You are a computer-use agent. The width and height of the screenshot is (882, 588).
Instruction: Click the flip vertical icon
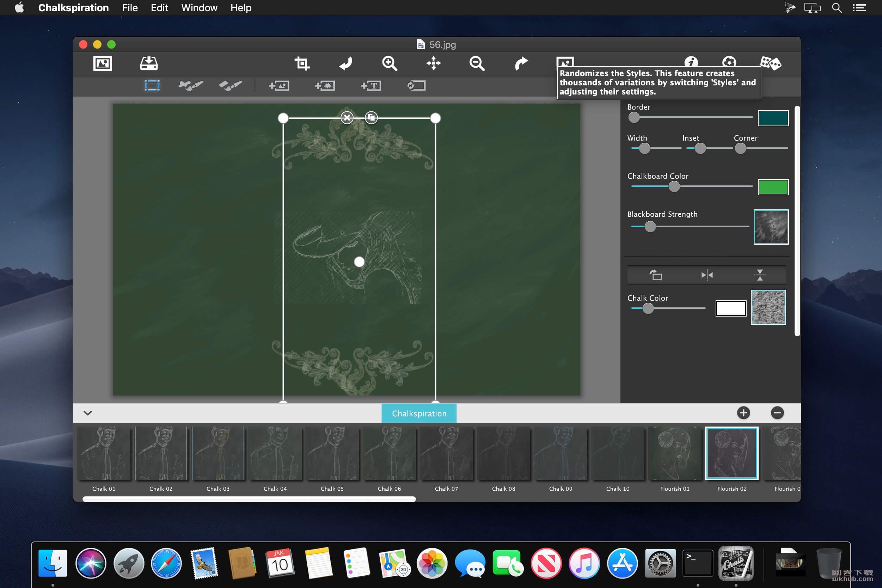coord(760,275)
